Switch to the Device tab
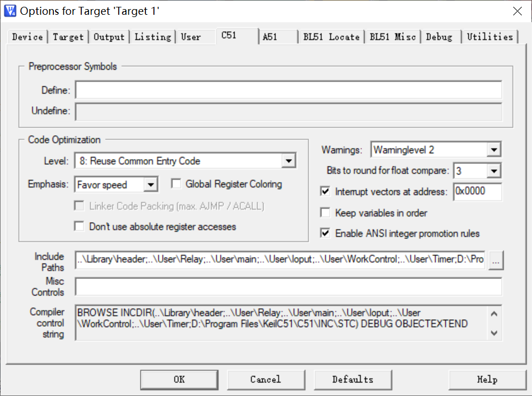Image resolution: width=532 pixels, height=396 pixels. 27,37
